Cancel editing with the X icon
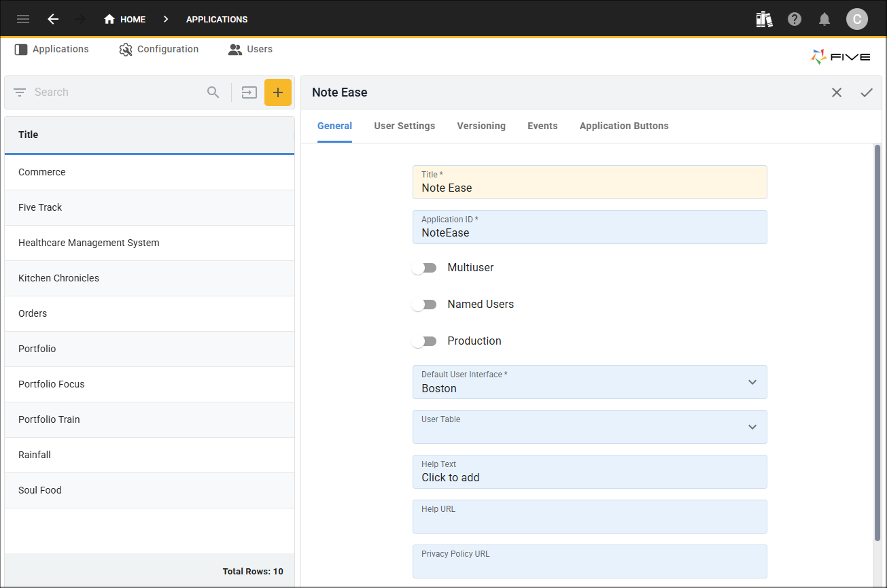 (837, 92)
